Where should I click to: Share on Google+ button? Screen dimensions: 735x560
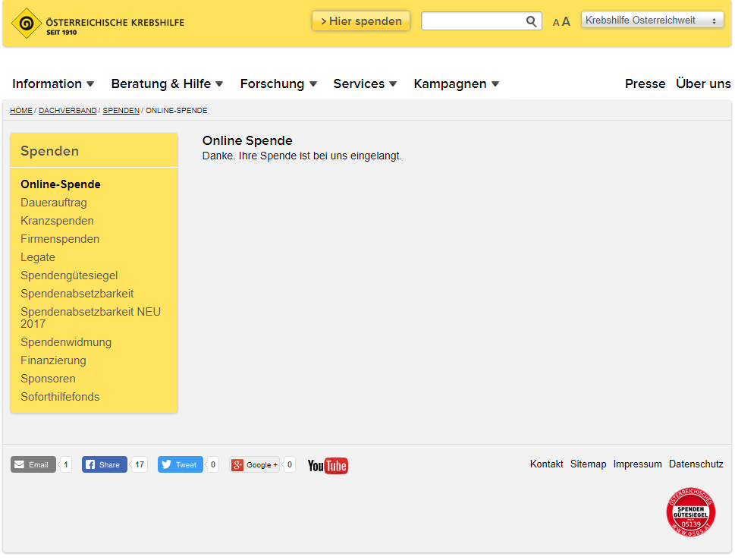point(255,464)
